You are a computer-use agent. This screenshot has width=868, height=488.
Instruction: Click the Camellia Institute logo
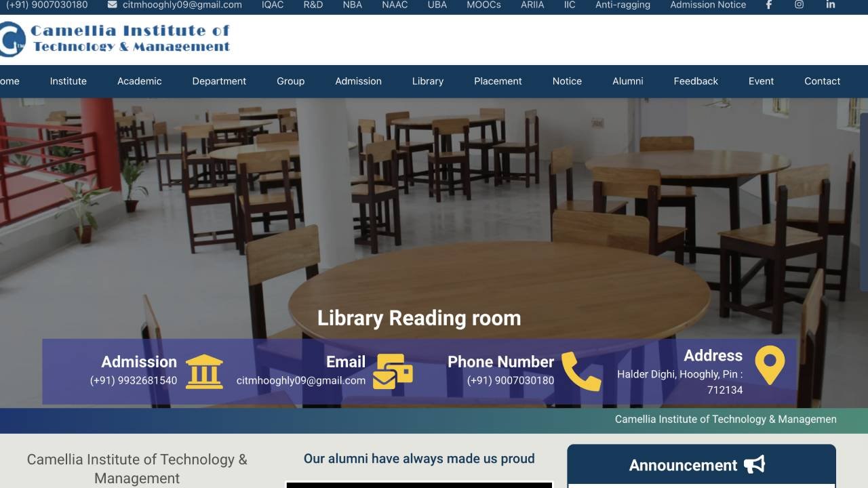[x=115, y=39]
